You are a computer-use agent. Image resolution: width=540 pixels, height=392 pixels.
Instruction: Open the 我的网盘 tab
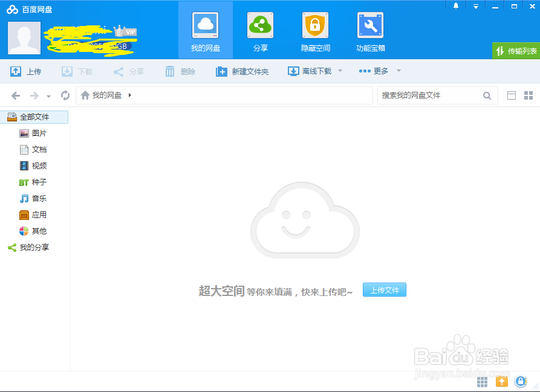tap(206, 31)
